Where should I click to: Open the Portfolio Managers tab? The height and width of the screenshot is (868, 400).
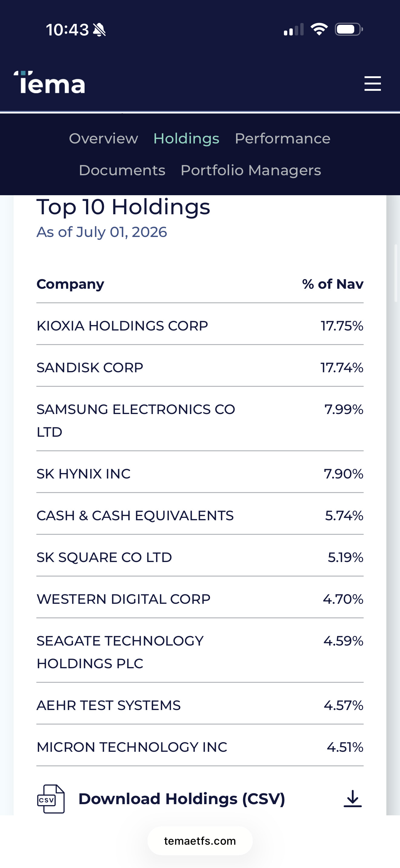[251, 170]
